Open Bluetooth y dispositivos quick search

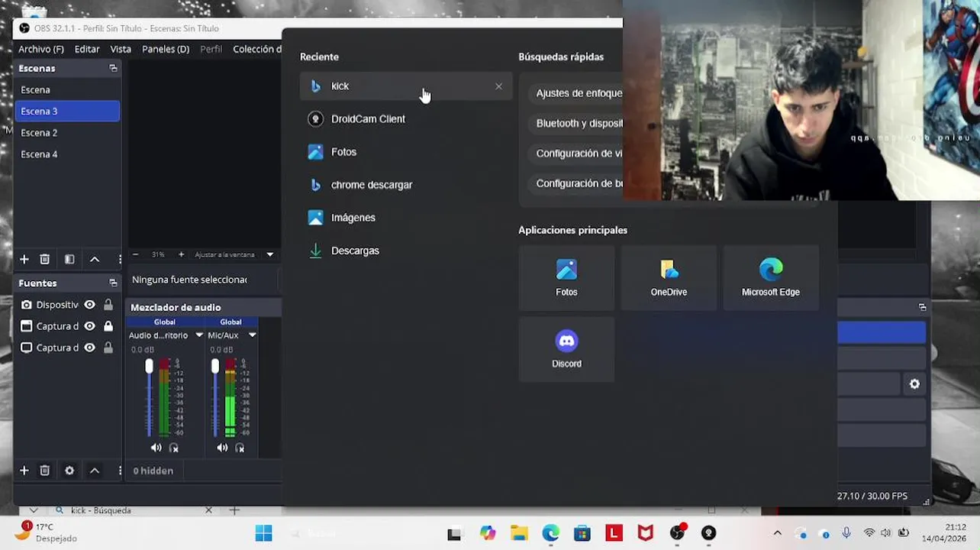(x=579, y=123)
